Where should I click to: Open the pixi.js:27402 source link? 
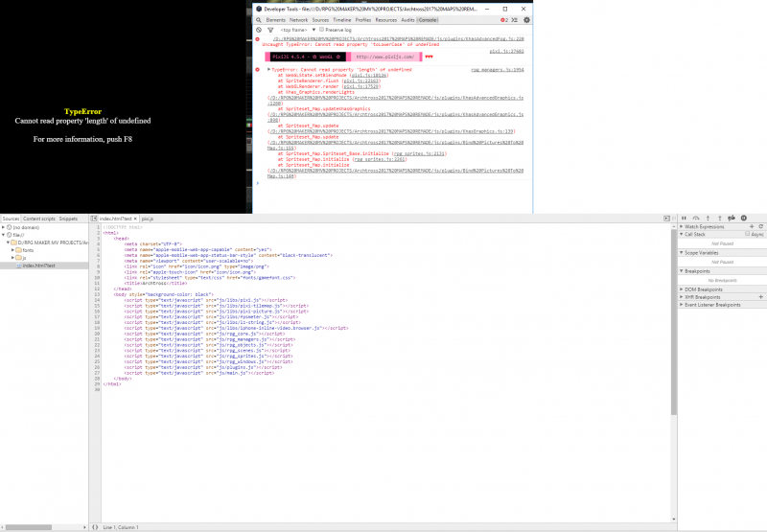506,51
